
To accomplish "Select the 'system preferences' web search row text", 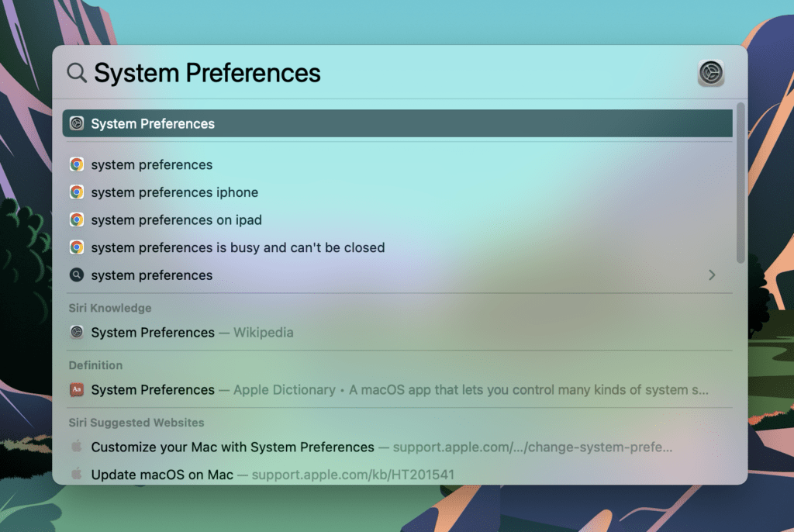I will (x=152, y=275).
